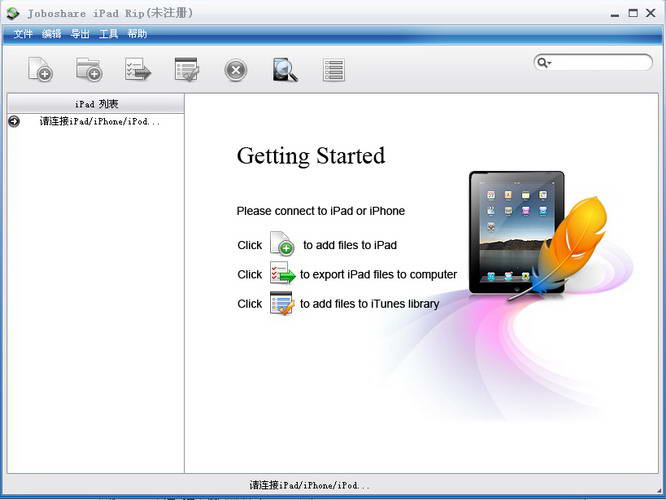
Task: Click inside the search input field
Action: coord(601,62)
